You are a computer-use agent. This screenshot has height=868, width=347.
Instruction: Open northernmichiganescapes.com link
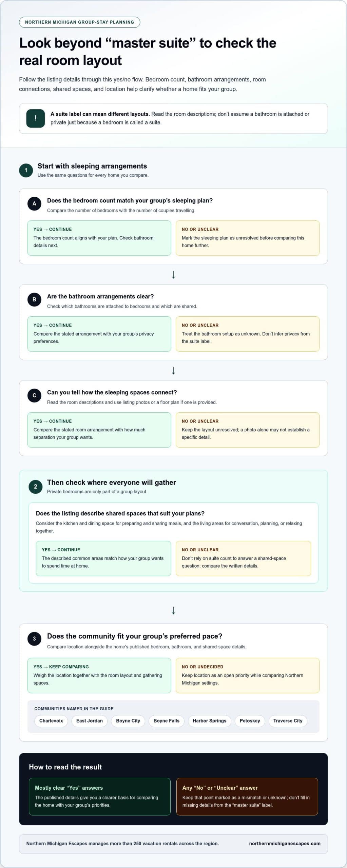pyautogui.click(x=285, y=844)
